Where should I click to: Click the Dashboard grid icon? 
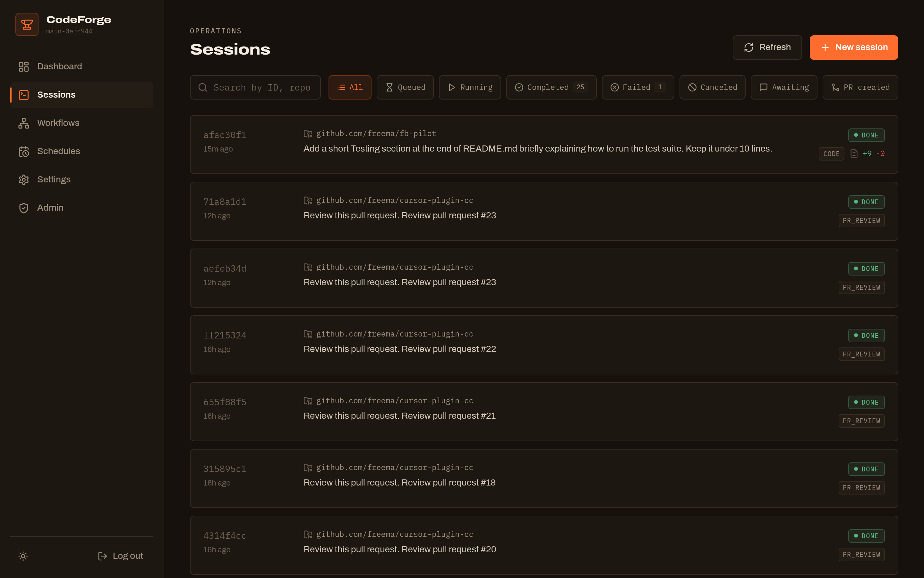point(24,66)
